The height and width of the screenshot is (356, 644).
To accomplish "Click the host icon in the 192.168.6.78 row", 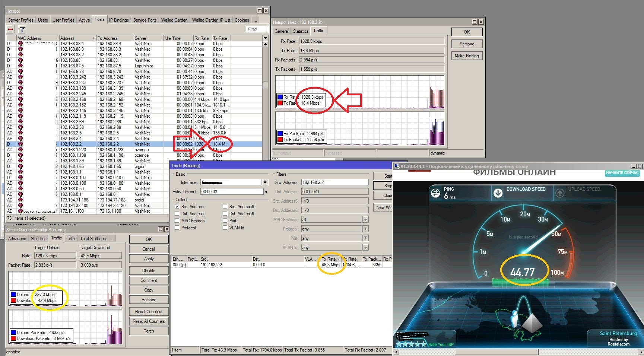I will (x=20, y=71).
